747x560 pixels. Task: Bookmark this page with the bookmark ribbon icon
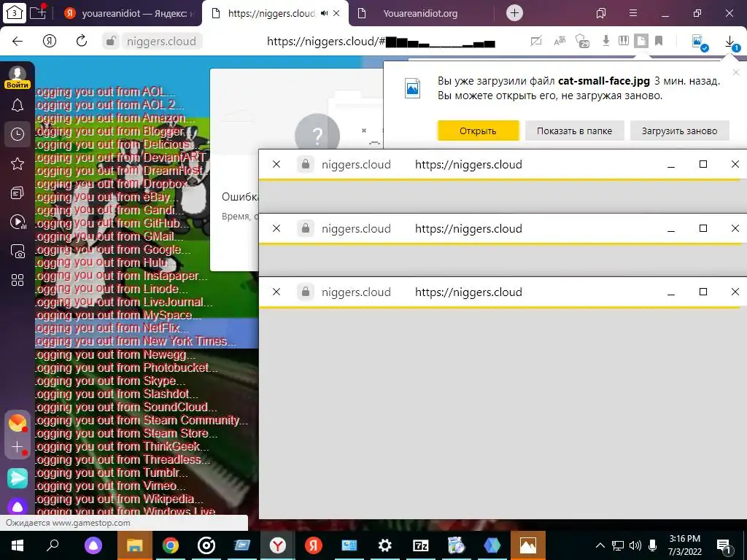point(659,41)
